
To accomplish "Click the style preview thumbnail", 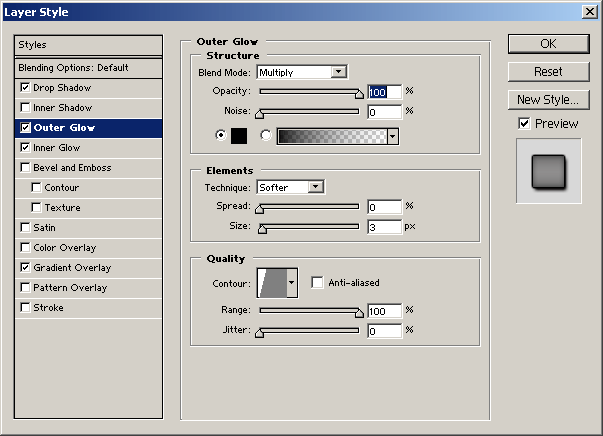I will coord(549,171).
